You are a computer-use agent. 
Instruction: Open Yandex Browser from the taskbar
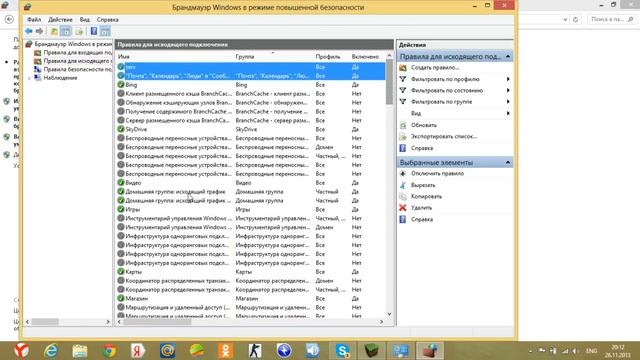[22, 351]
